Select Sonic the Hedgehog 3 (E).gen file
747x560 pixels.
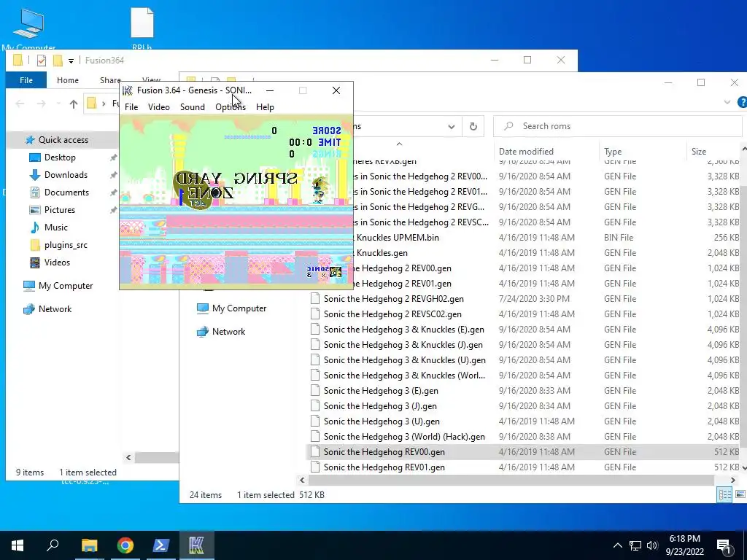point(381,391)
